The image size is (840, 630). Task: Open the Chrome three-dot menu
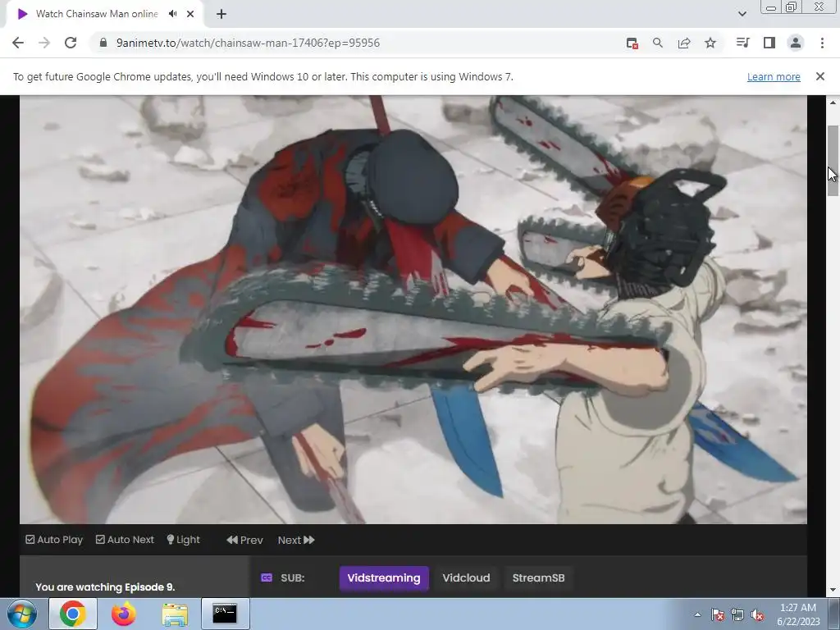coord(822,43)
